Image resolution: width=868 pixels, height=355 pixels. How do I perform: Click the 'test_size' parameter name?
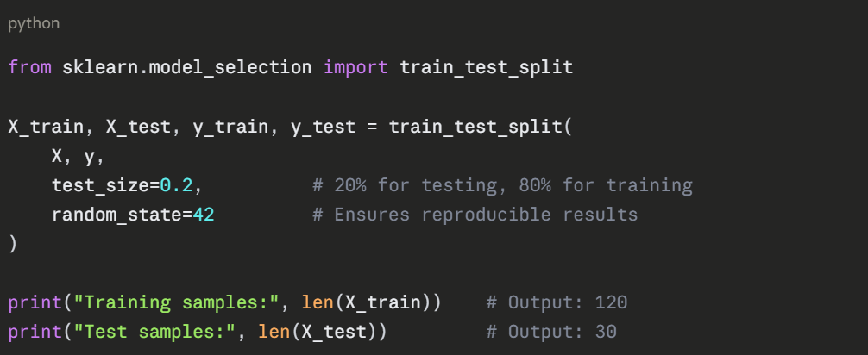pyautogui.click(x=100, y=185)
